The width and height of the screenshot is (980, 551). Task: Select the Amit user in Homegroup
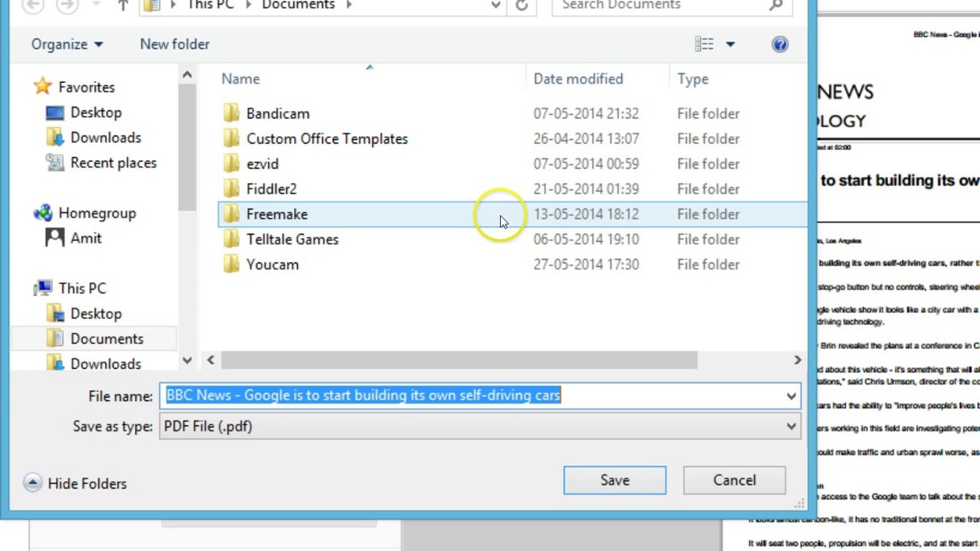[x=86, y=238]
